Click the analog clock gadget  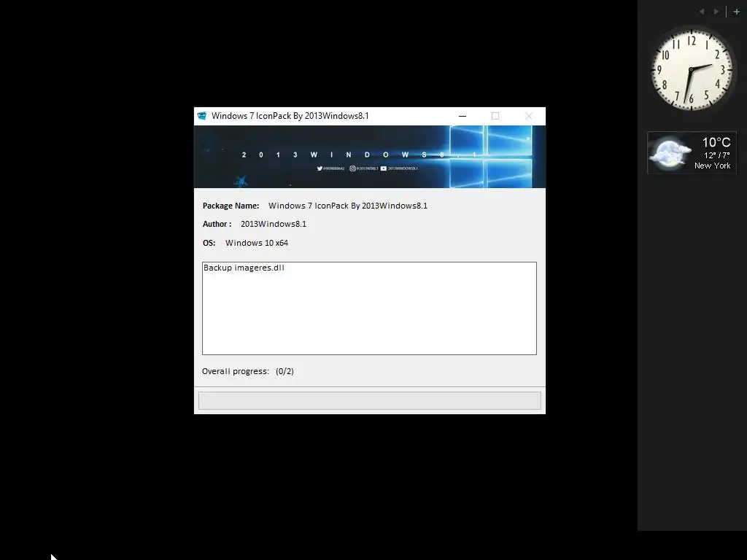[x=692, y=69]
